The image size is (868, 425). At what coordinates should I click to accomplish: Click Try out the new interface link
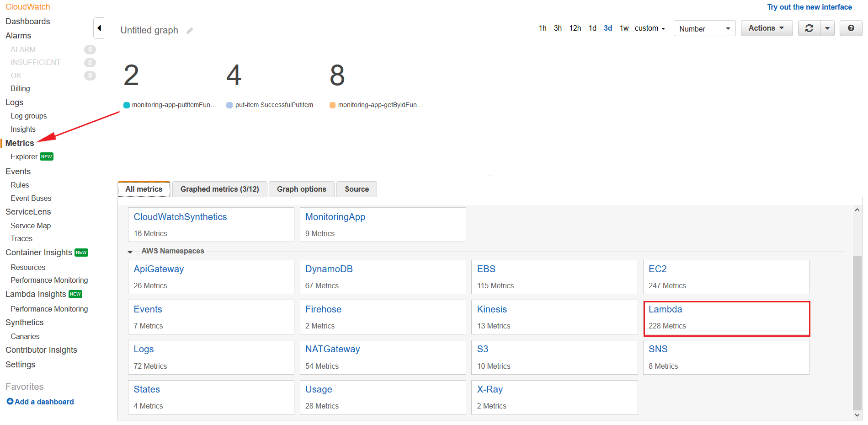pyautogui.click(x=809, y=7)
